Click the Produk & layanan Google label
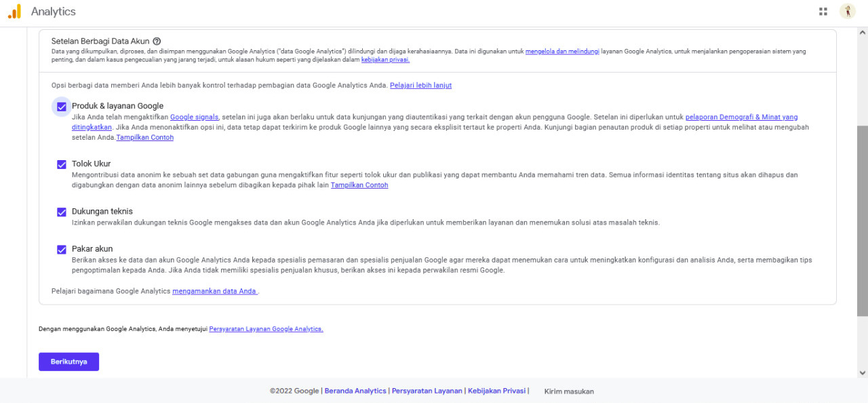Screen dimensions: 868x403 117,106
